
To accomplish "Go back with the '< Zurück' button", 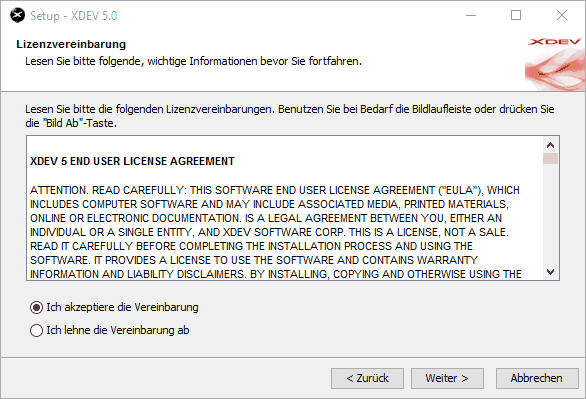I will (x=367, y=378).
